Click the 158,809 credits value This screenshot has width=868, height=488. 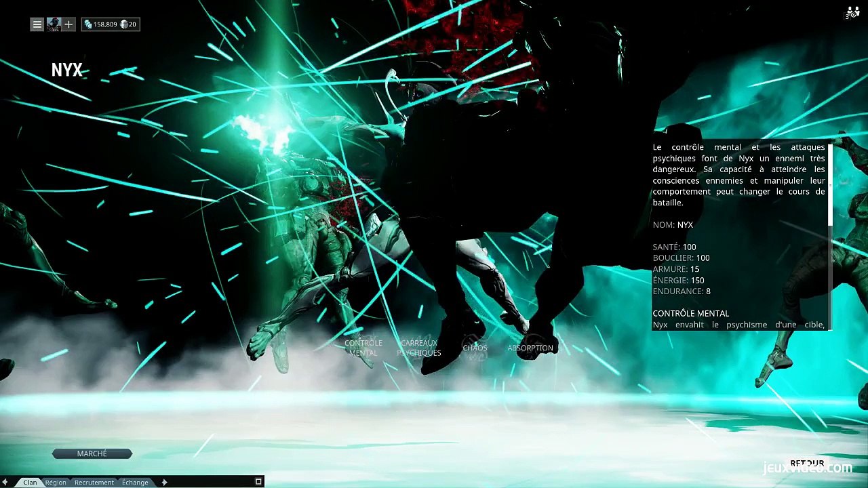pos(105,24)
